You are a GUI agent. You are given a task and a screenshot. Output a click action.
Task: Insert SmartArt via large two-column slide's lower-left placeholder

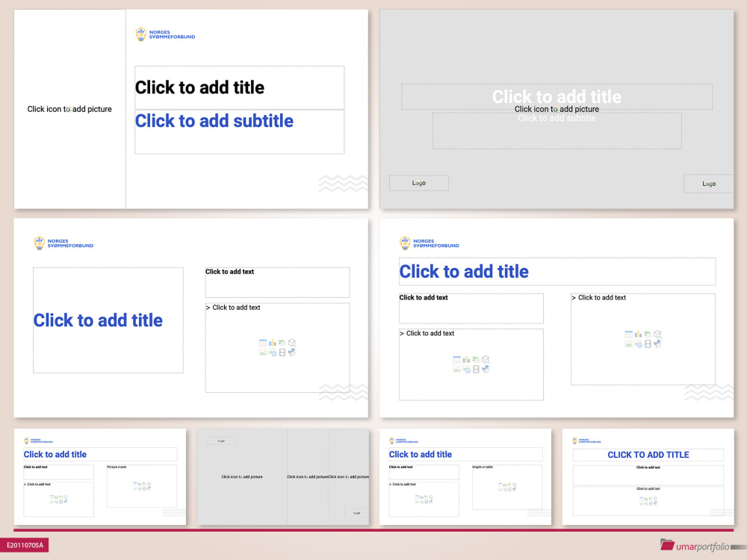(x=476, y=360)
